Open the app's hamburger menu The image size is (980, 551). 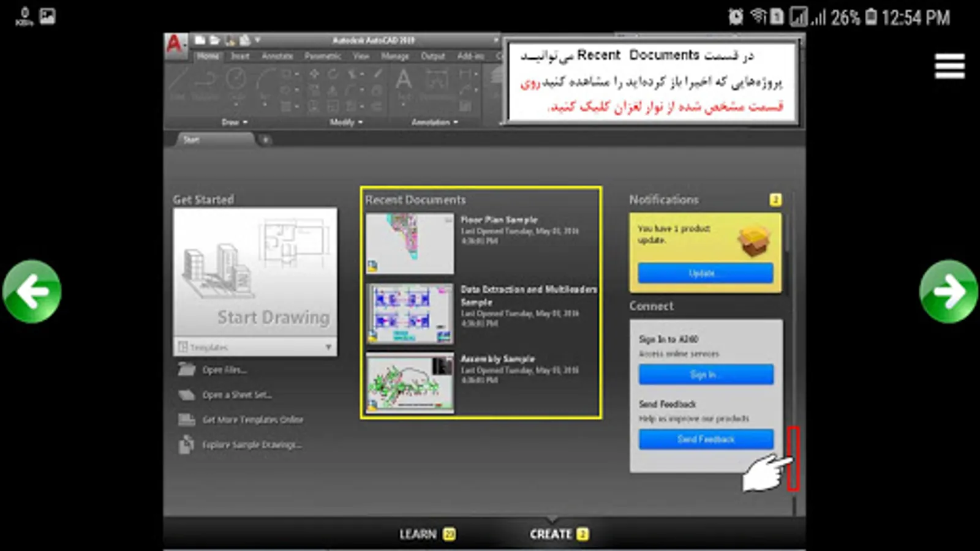point(949,66)
